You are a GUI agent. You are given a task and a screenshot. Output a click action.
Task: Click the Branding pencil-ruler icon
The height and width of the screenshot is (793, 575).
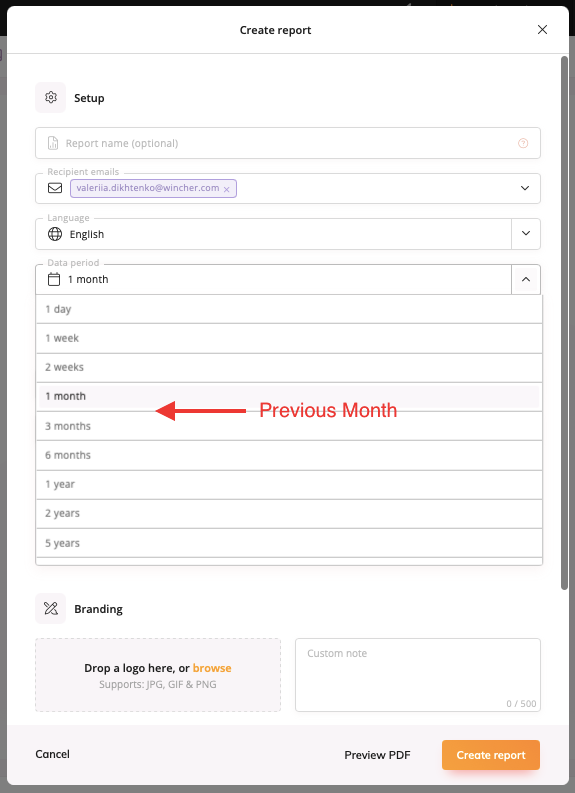coord(51,608)
